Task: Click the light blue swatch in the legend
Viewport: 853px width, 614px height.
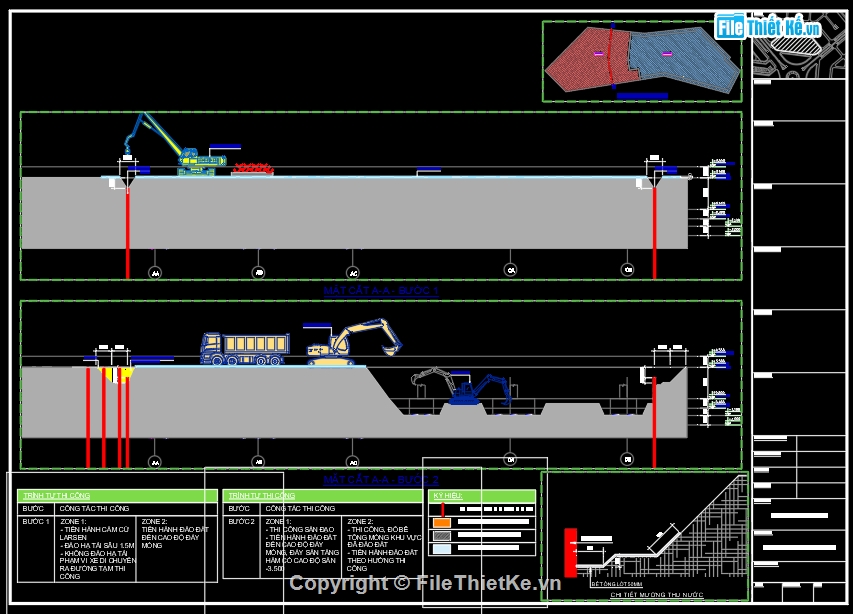Action: click(x=441, y=549)
